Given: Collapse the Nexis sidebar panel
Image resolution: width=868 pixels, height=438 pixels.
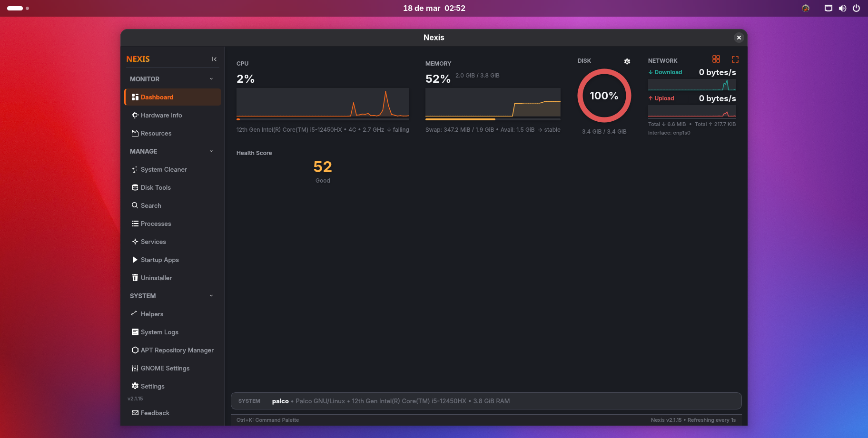Looking at the screenshot, I should coord(214,59).
